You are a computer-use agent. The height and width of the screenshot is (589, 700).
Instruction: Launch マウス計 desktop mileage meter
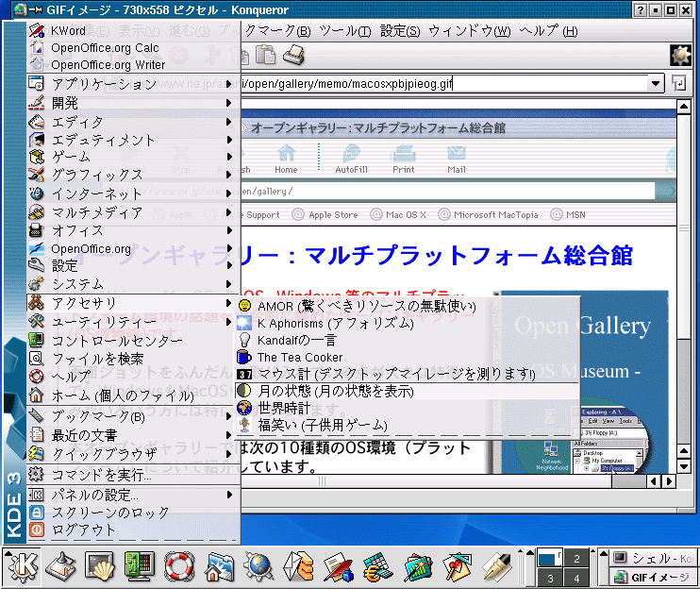408,374
